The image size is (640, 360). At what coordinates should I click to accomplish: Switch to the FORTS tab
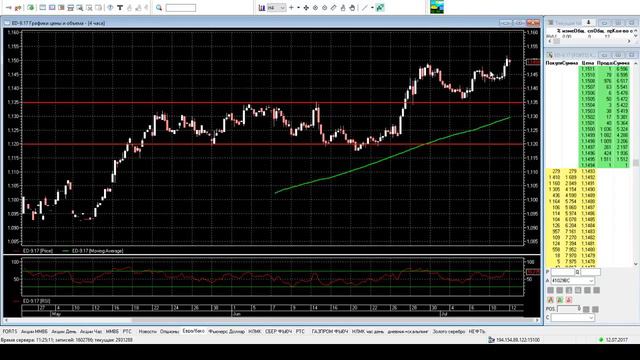[10, 331]
